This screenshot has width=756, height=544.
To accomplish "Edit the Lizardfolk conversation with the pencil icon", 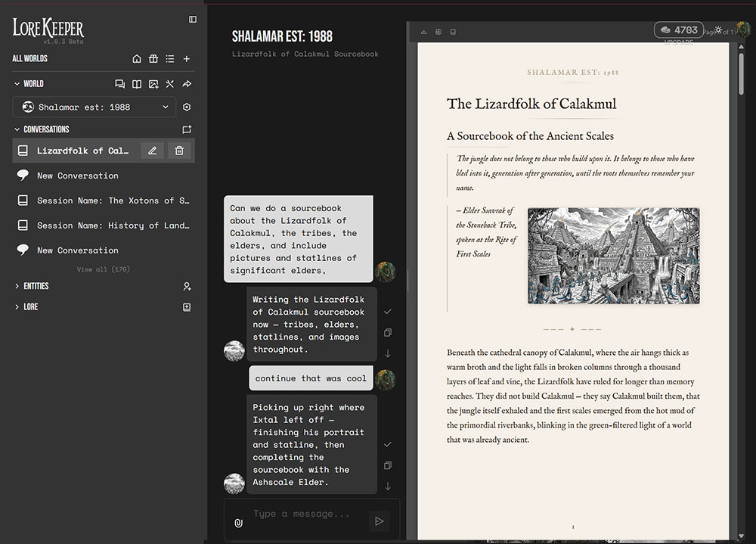I will coord(152,151).
